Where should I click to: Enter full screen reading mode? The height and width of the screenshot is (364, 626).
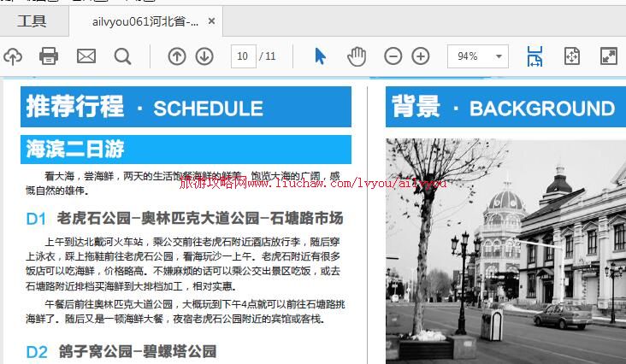(608, 56)
